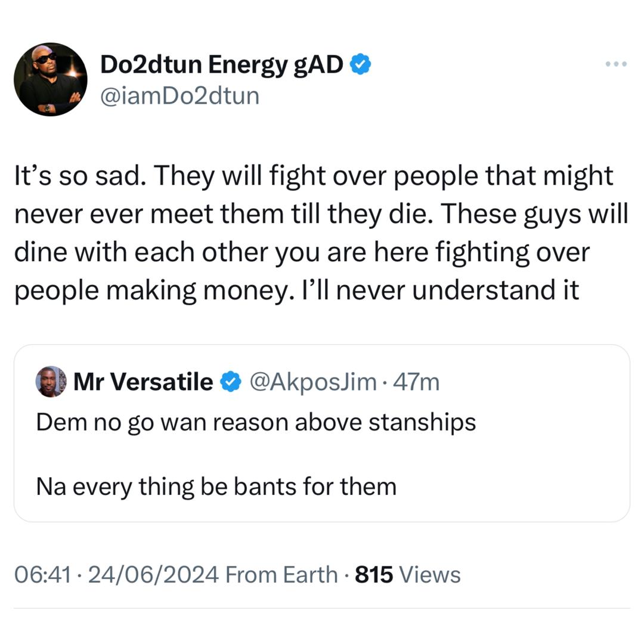Select the "From Earth" location label
Viewport: 644px width, 644px height.
282,575
